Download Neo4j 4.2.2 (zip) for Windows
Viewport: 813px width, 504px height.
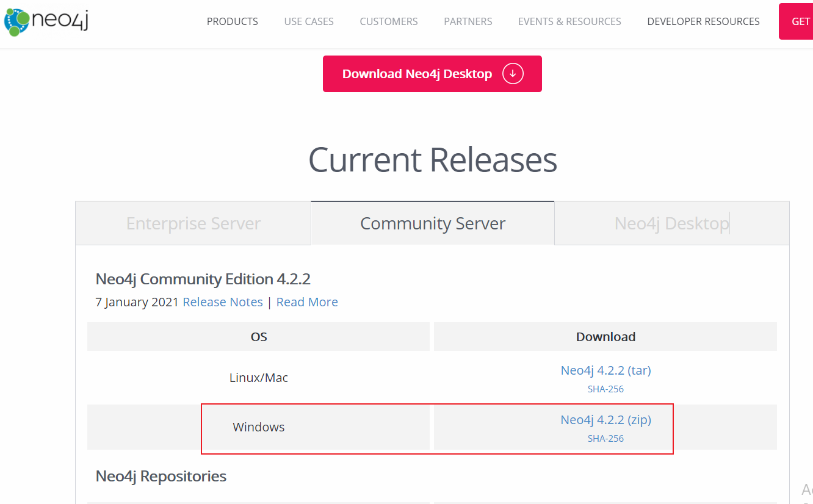[x=605, y=420]
